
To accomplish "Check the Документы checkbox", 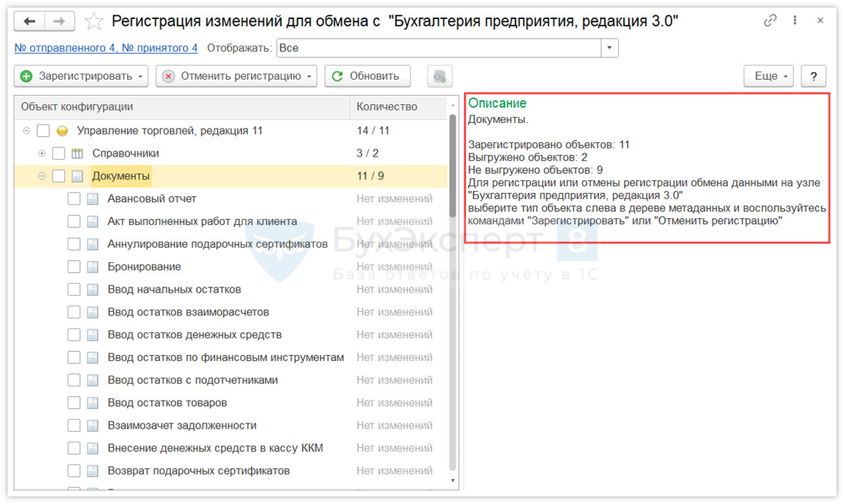I will coord(59,176).
